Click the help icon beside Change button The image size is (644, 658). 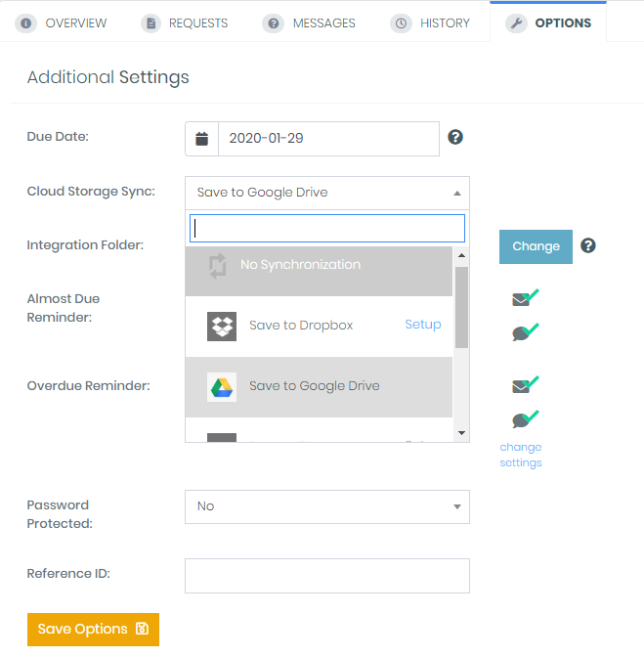588,245
